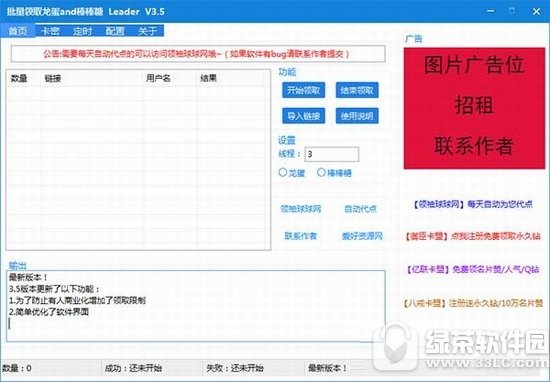This screenshot has height=382, width=550.
Task: Open 使用说明 instructions
Action: pyautogui.click(x=357, y=116)
